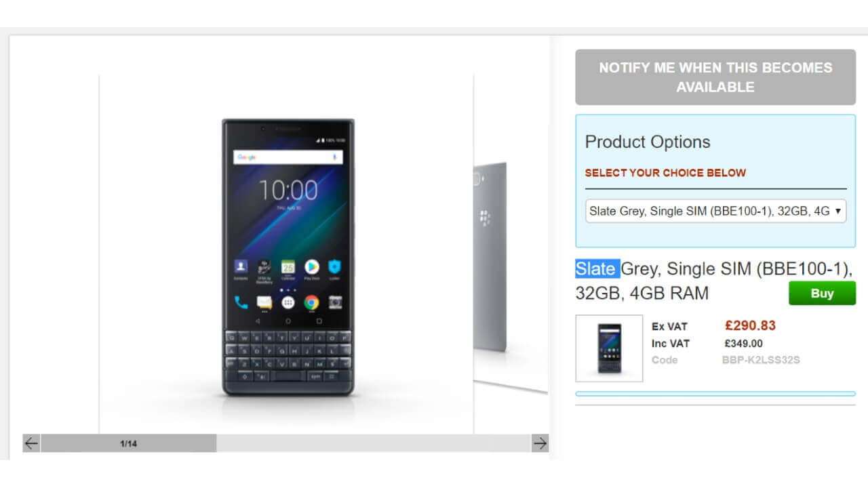868x488 pixels.
Task: Click Notify Me When This Becomes Available
Action: coord(715,77)
